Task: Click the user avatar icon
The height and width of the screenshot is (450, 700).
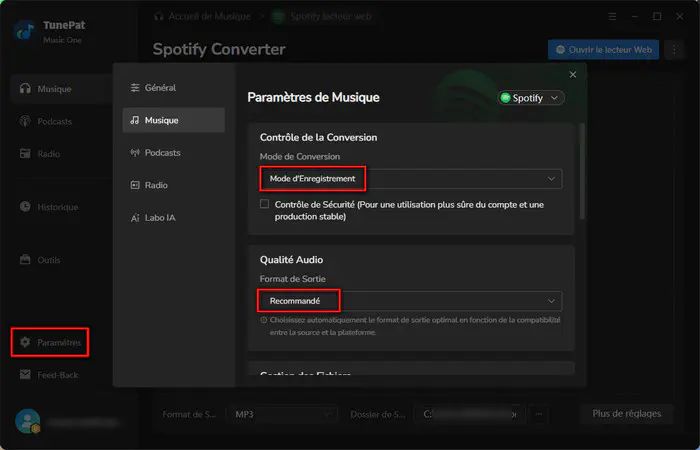Action: [28, 421]
